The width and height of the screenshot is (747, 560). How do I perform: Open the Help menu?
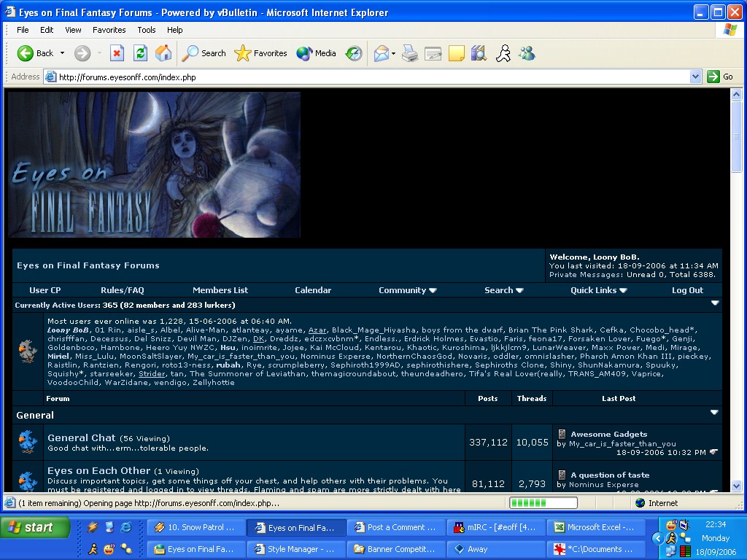click(x=175, y=30)
